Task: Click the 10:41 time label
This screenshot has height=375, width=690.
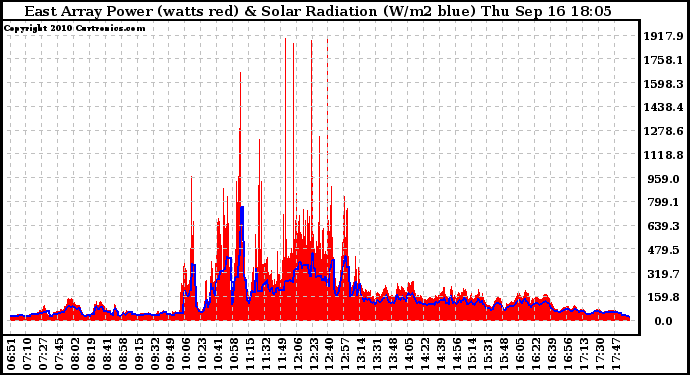Action: click(x=219, y=353)
